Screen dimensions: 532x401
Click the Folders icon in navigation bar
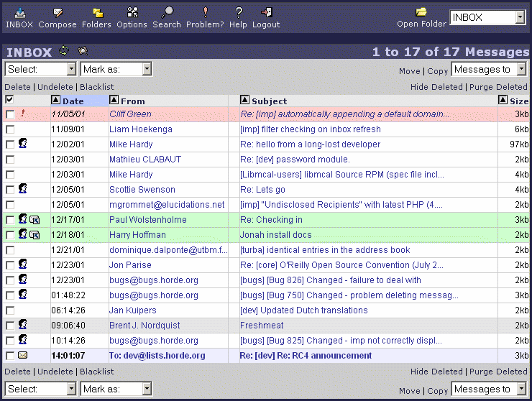[x=98, y=13]
